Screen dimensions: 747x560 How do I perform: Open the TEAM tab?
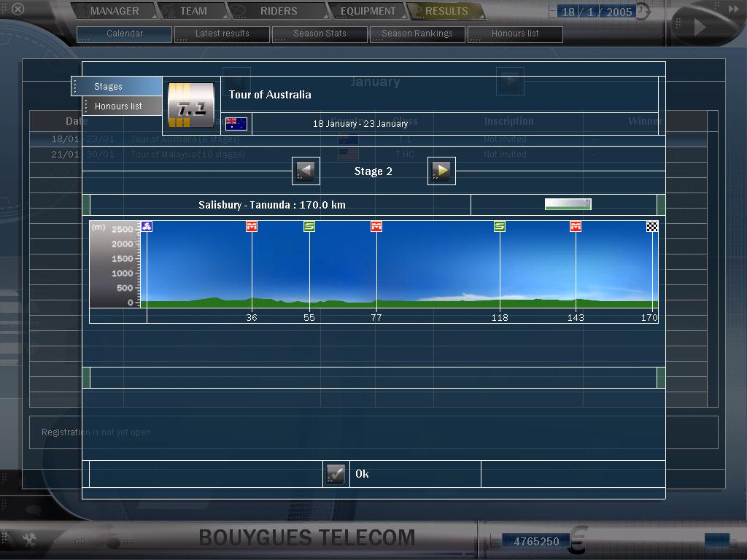pyautogui.click(x=193, y=11)
